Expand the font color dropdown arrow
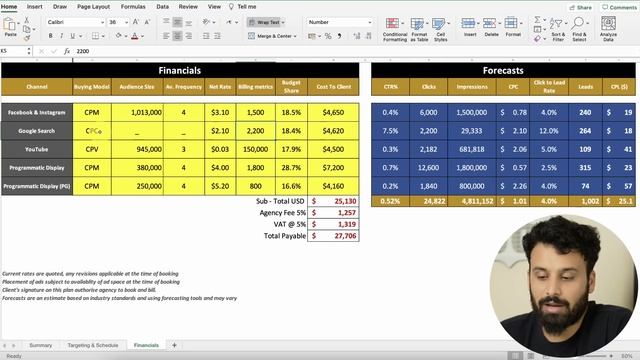Image resolution: width=640 pixels, height=360 pixels. 142,36
